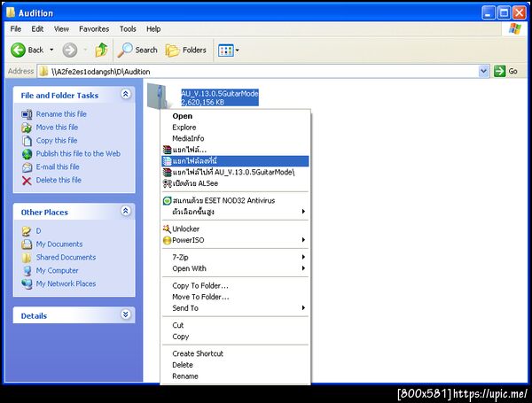This screenshot has width=532, height=403.
Task: Expand the PowerISO submenu
Action: pos(236,240)
